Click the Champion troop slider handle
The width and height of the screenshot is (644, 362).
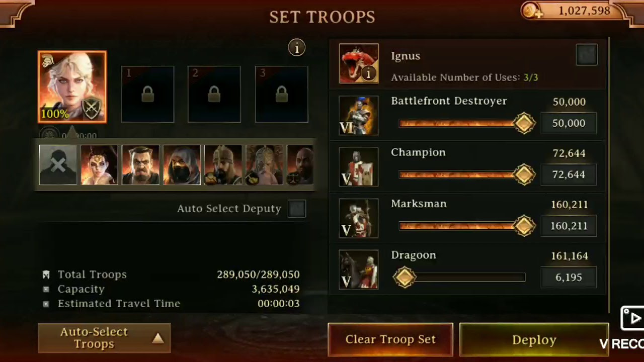524,174
